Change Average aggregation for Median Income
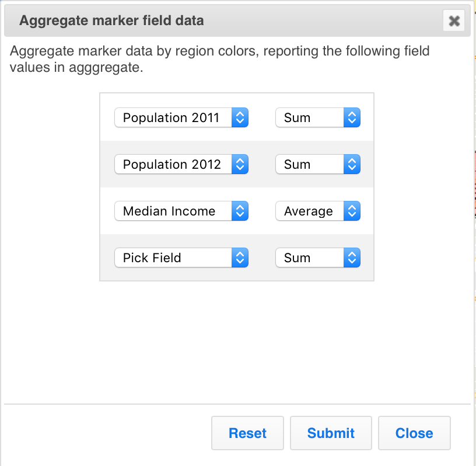476x466 pixels. click(310, 211)
